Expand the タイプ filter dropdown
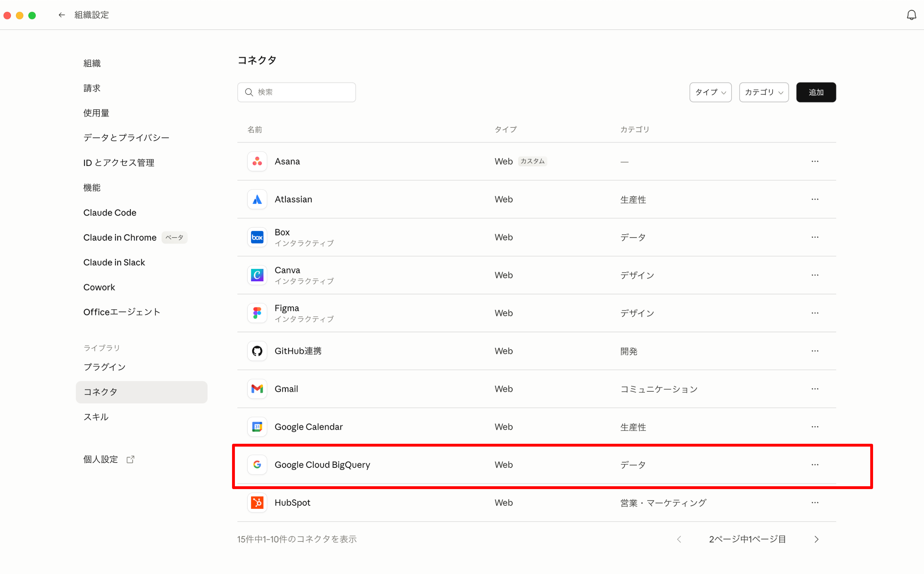Image resolution: width=924 pixels, height=574 pixels. coord(710,92)
